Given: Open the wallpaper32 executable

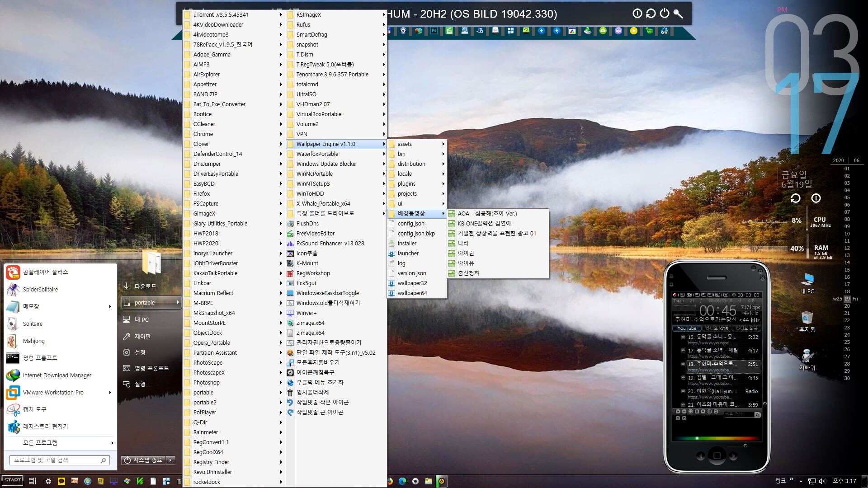Looking at the screenshot, I should pyautogui.click(x=412, y=283).
